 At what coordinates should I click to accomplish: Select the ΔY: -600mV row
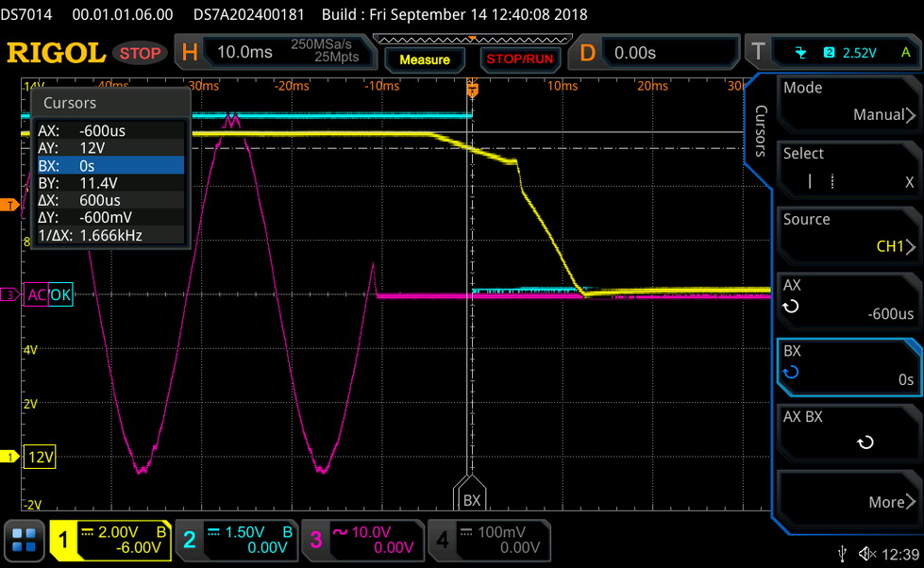pos(110,217)
